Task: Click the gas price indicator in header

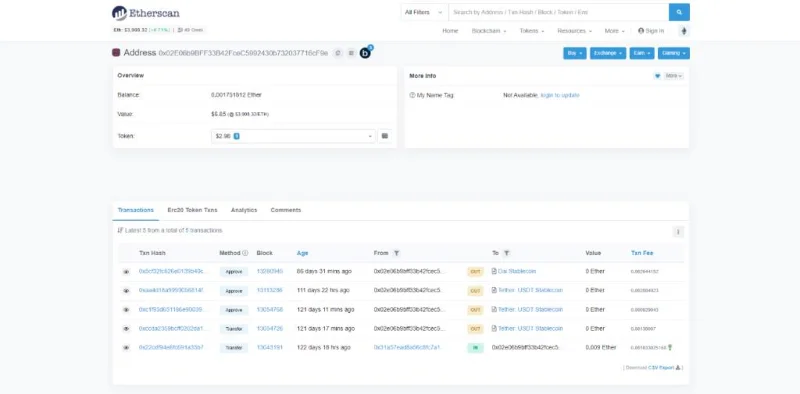Action: [190, 30]
